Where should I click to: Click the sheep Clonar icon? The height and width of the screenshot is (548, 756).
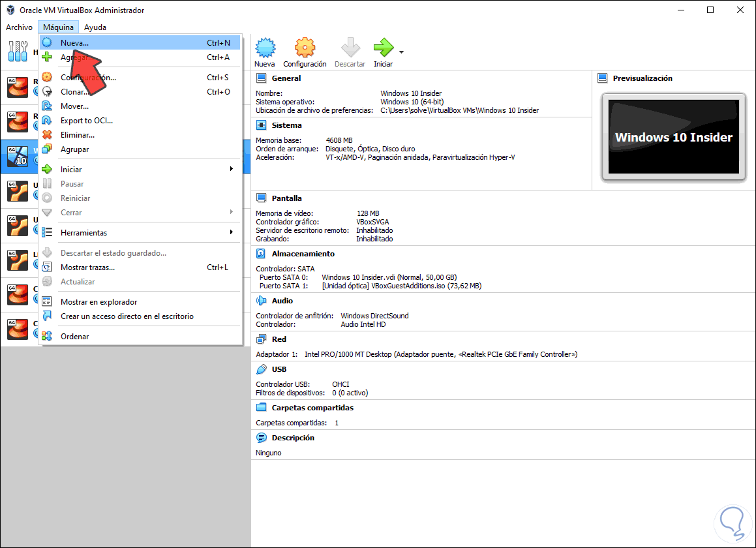pyautogui.click(x=47, y=91)
